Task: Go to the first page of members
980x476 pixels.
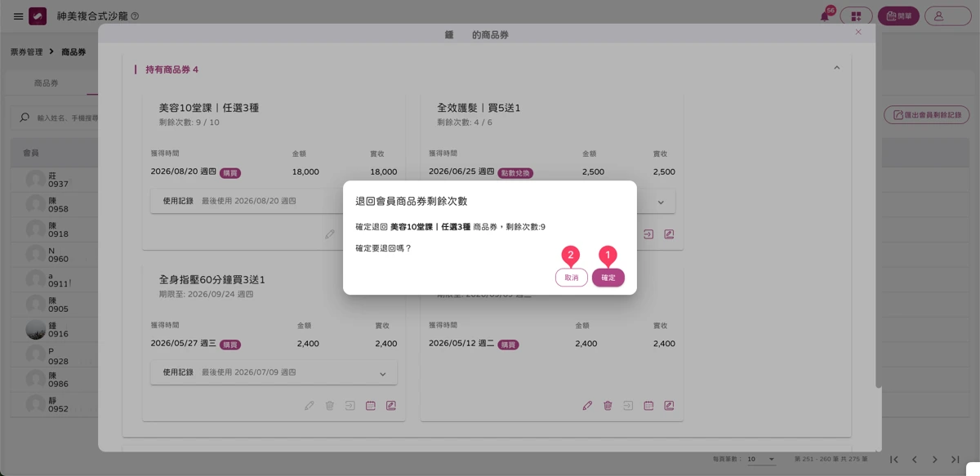Action: coord(894,460)
